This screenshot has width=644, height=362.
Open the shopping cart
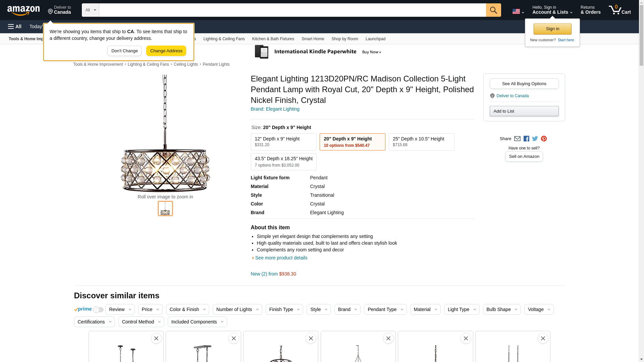(x=620, y=10)
